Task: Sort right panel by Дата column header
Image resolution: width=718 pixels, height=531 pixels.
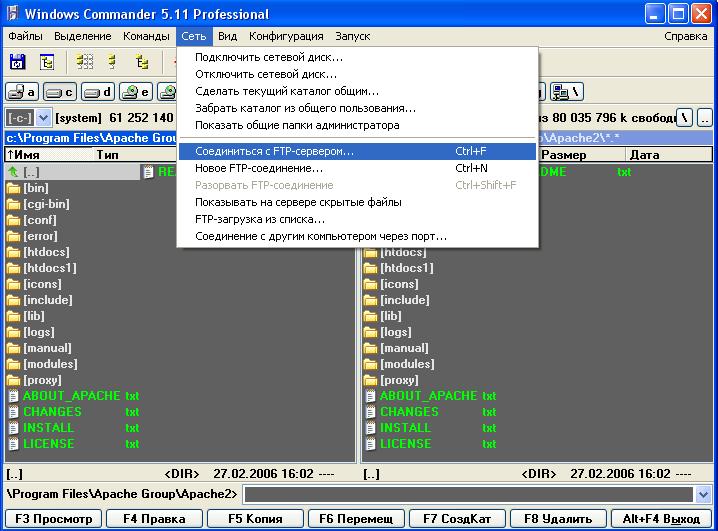Action: 669,155
